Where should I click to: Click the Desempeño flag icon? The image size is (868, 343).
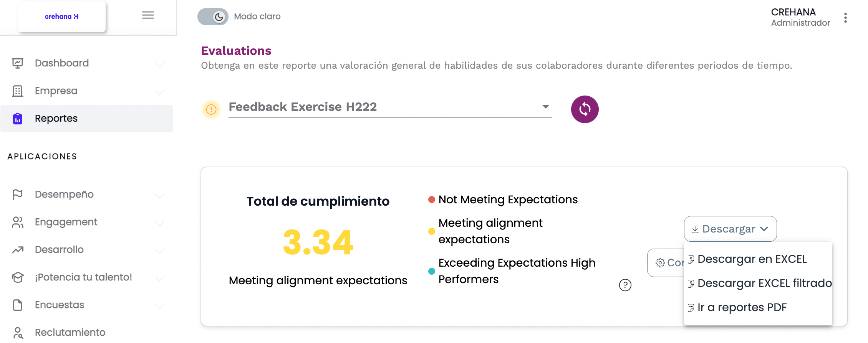point(18,195)
